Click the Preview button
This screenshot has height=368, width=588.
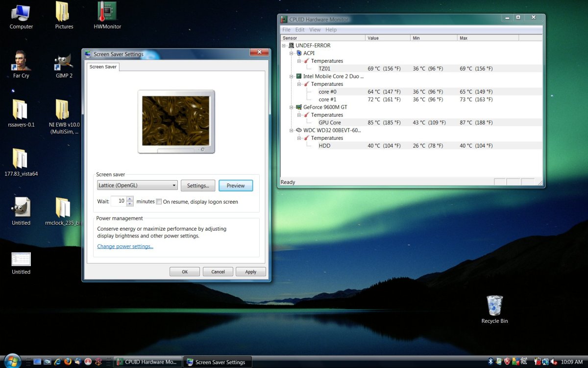click(235, 185)
